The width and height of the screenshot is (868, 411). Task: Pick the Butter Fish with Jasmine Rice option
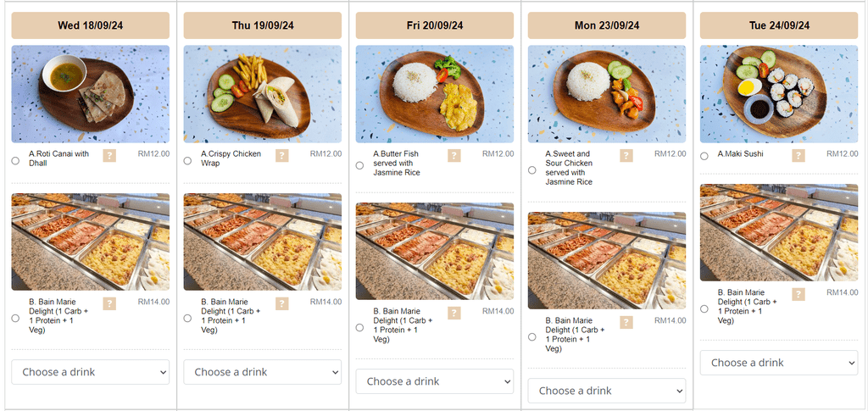(359, 165)
